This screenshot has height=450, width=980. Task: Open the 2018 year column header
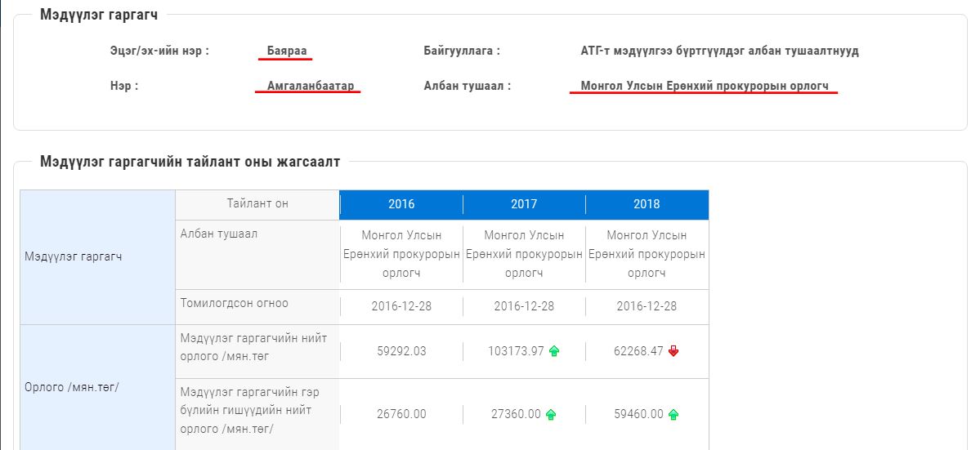tap(647, 204)
